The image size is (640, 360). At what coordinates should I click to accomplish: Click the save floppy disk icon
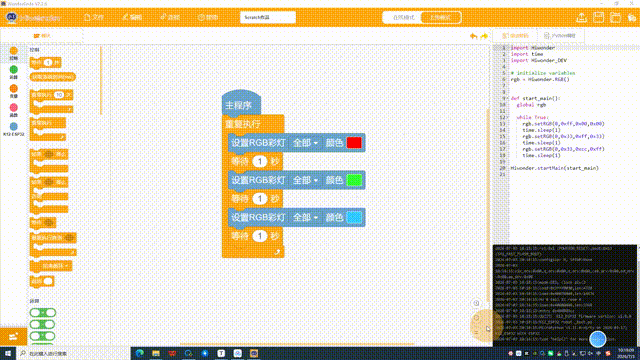598,18
